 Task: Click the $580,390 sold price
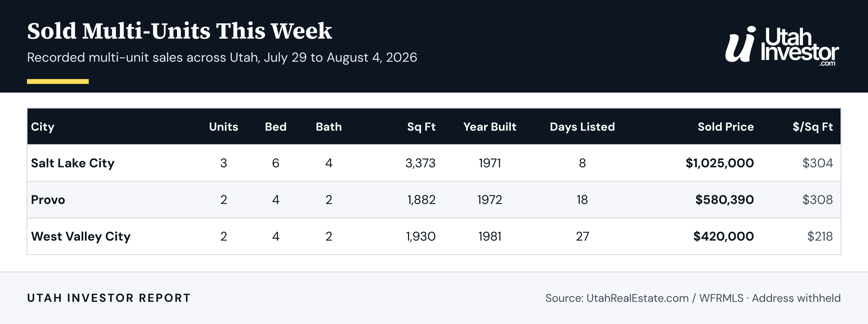725,200
